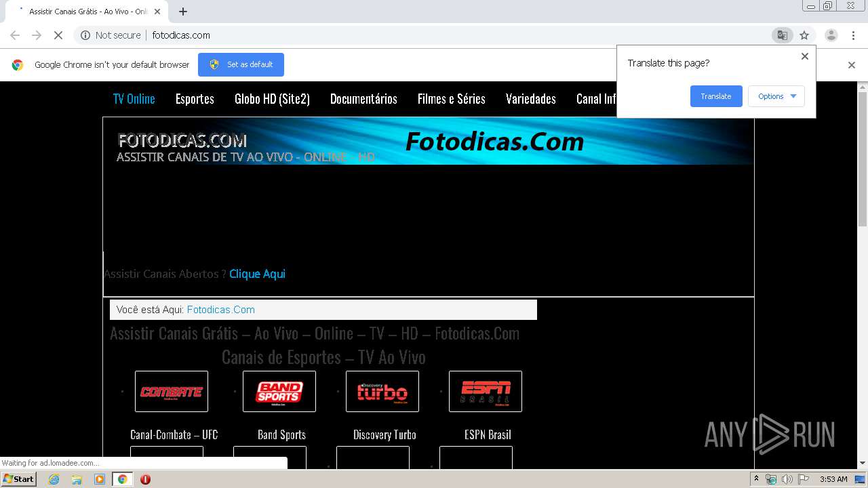The width and height of the screenshot is (868, 488).
Task: Go back to previous page
Action: (x=15, y=35)
